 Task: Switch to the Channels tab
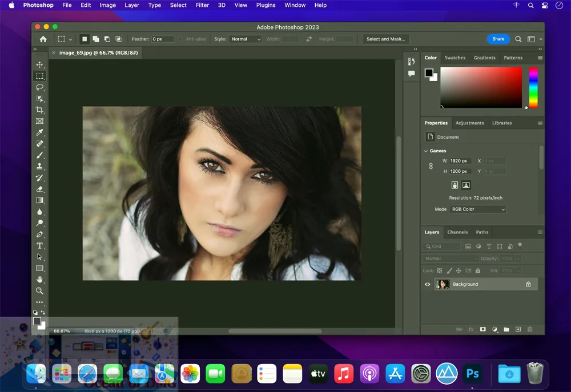[x=457, y=232]
